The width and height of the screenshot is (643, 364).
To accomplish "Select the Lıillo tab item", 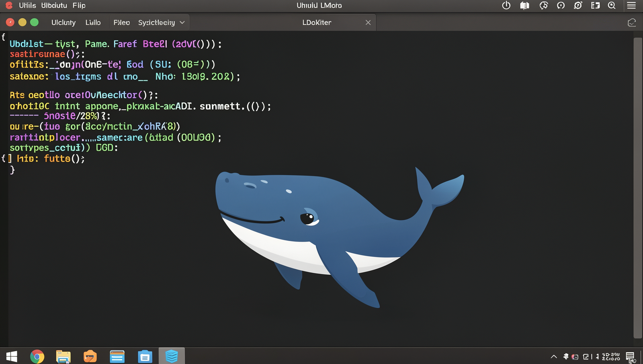I will tap(93, 22).
